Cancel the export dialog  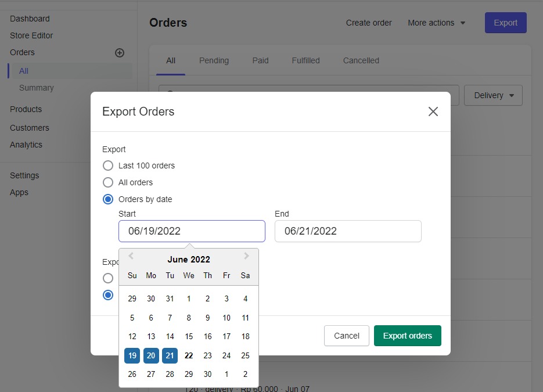pos(347,336)
